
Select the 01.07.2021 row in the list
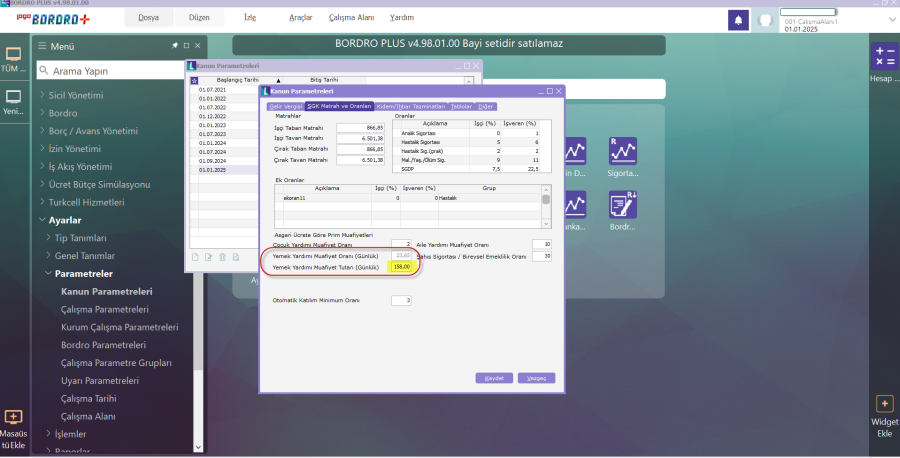pos(223,90)
